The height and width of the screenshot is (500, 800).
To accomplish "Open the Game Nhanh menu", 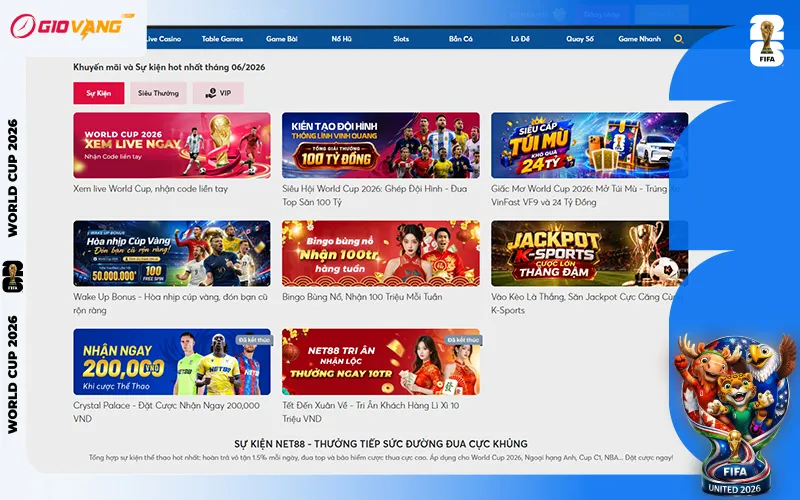I will 639,39.
